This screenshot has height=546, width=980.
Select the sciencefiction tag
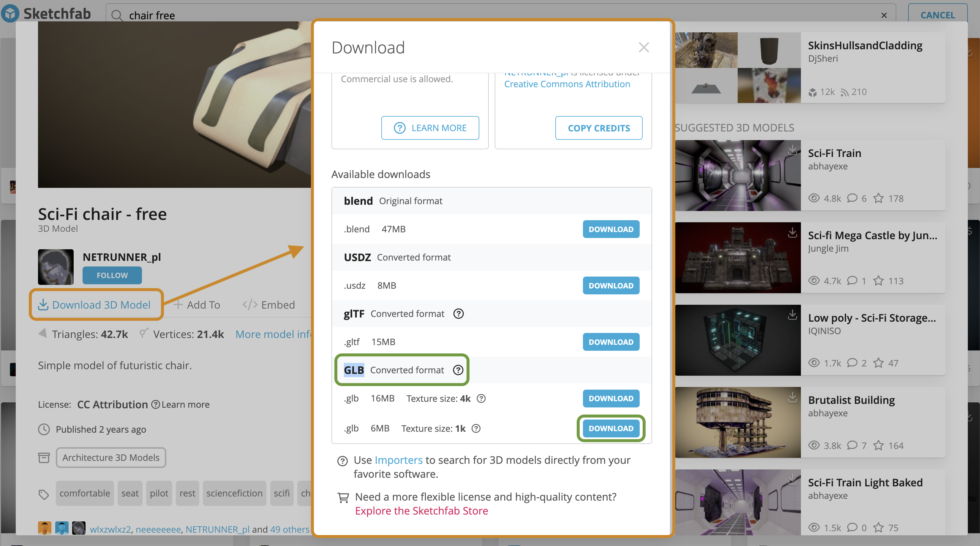coord(234,493)
